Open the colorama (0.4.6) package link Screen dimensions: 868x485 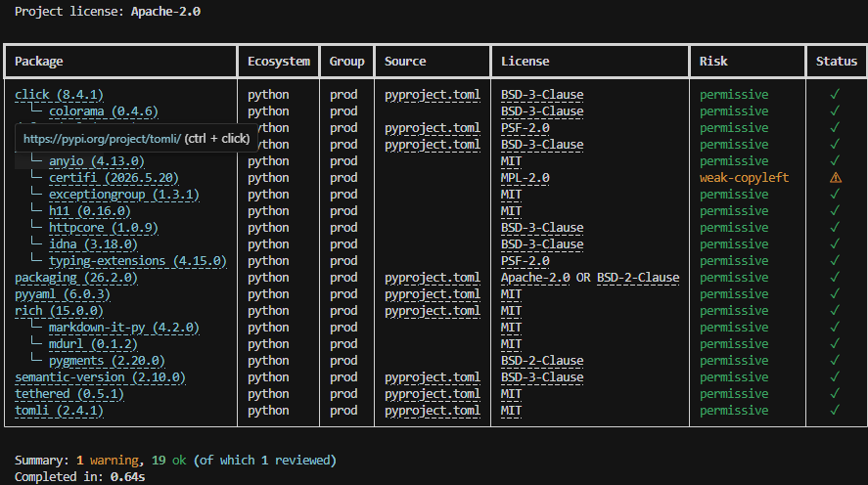(104, 111)
